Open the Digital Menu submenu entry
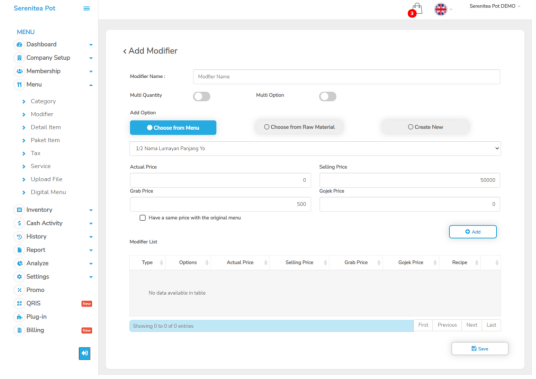This screenshot has height=379, width=536. 48,192
